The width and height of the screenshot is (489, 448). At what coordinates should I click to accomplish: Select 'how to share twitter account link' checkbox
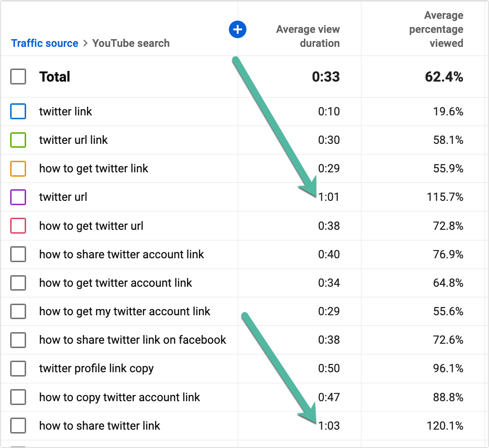(18, 254)
